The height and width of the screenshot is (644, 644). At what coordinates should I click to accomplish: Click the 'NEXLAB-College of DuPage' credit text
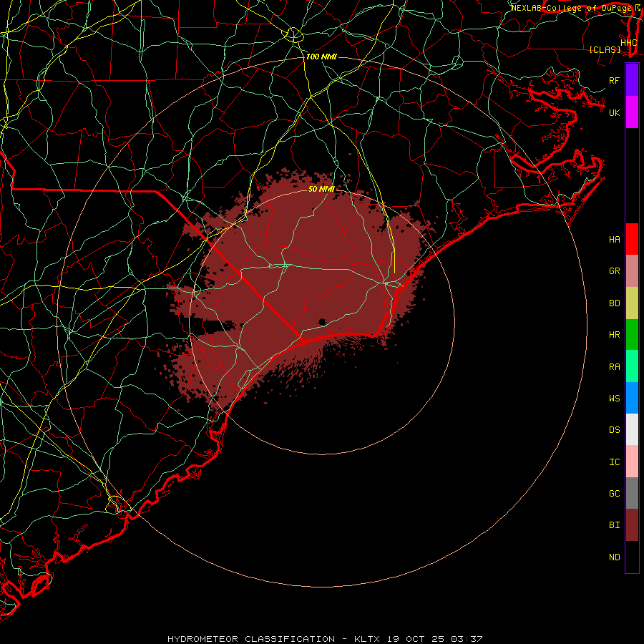(571, 8)
